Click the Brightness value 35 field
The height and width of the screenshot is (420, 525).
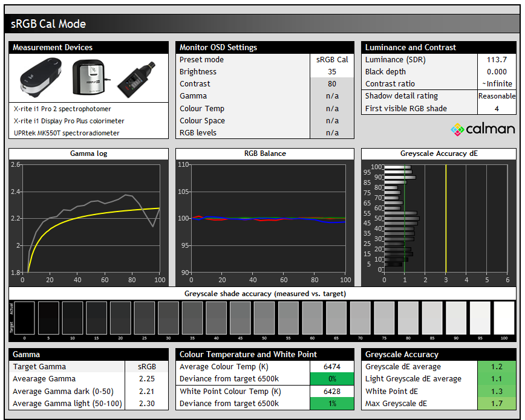pos(331,72)
